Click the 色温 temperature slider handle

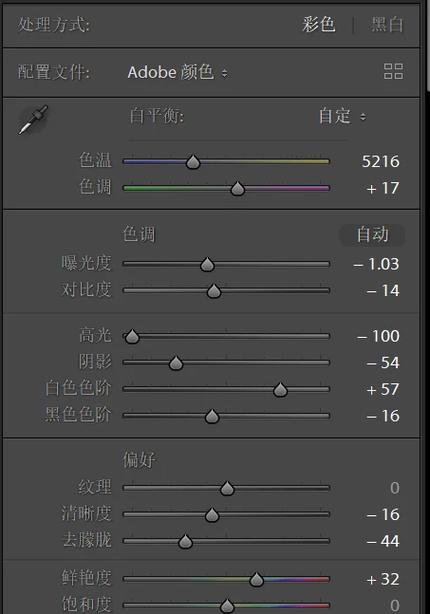pos(193,161)
